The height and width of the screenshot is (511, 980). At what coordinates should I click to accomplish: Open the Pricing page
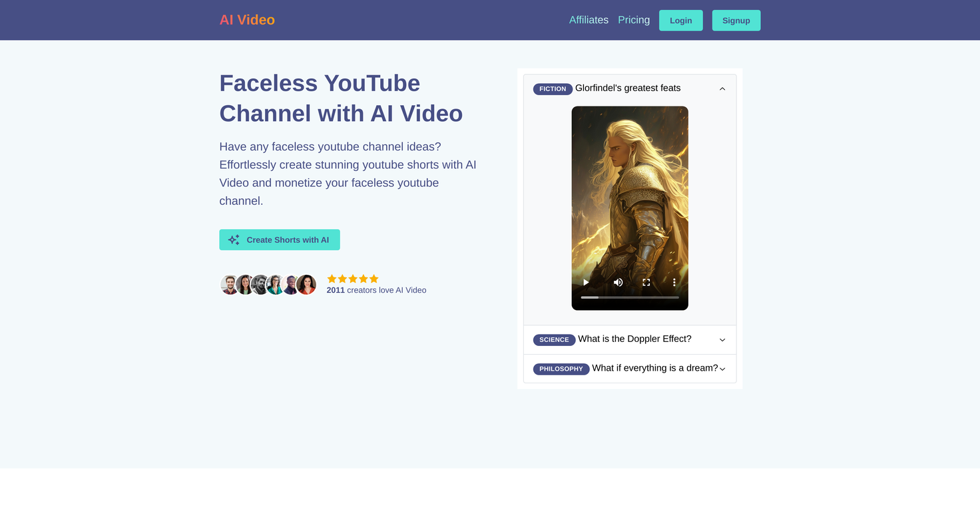pos(633,19)
